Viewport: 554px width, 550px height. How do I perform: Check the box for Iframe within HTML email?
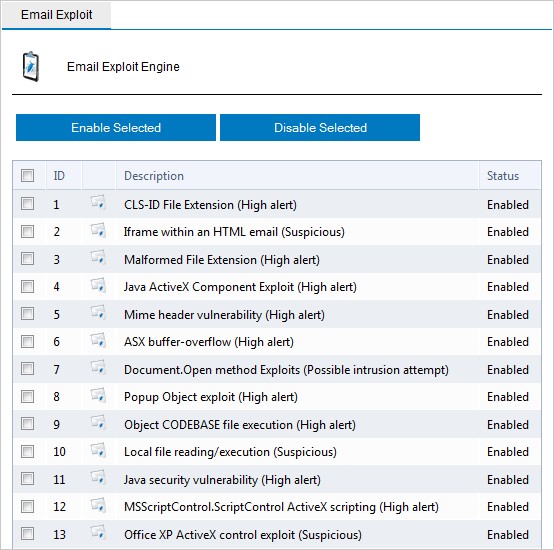(x=27, y=232)
